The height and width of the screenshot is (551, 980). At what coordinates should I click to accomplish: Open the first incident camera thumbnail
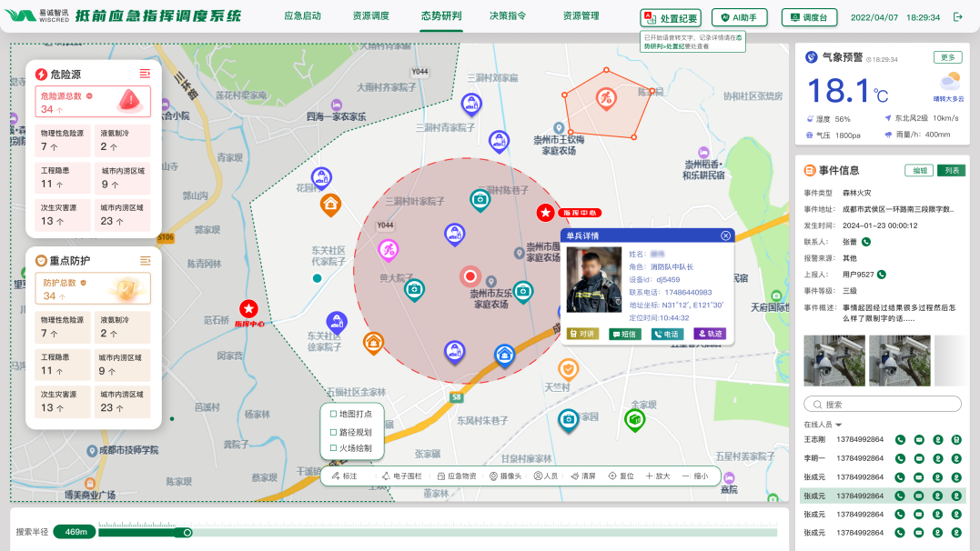pos(834,360)
